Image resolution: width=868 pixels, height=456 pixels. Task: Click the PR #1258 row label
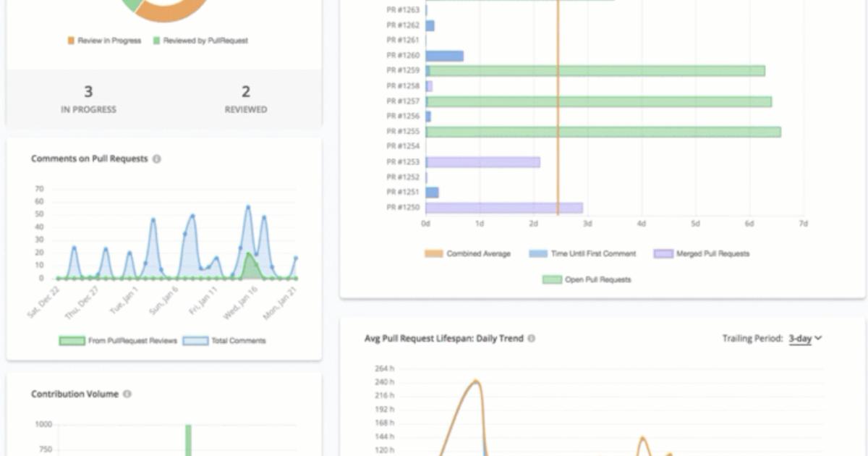(403, 86)
